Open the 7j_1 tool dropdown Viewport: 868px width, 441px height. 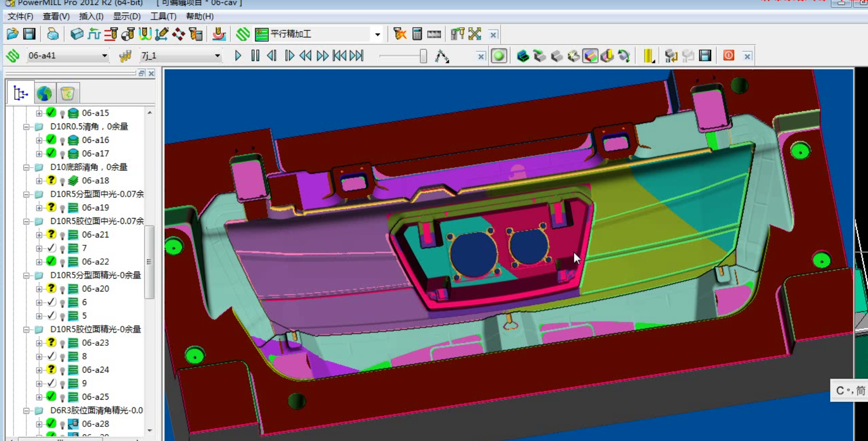pyautogui.click(x=217, y=56)
